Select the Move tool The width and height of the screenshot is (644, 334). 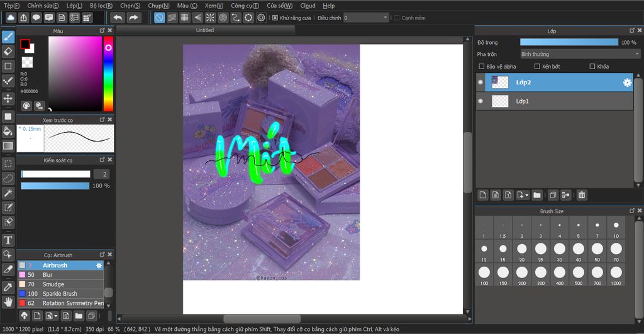(x=8, y=99)
